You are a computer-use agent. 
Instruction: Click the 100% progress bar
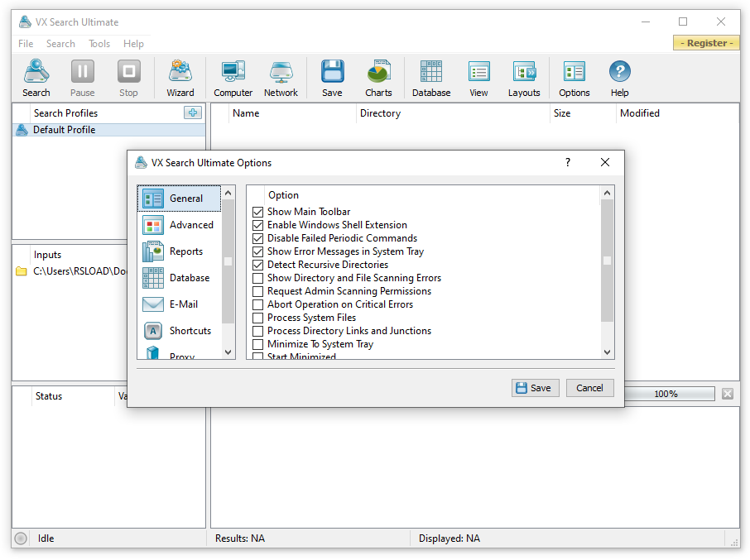[670, 394]
